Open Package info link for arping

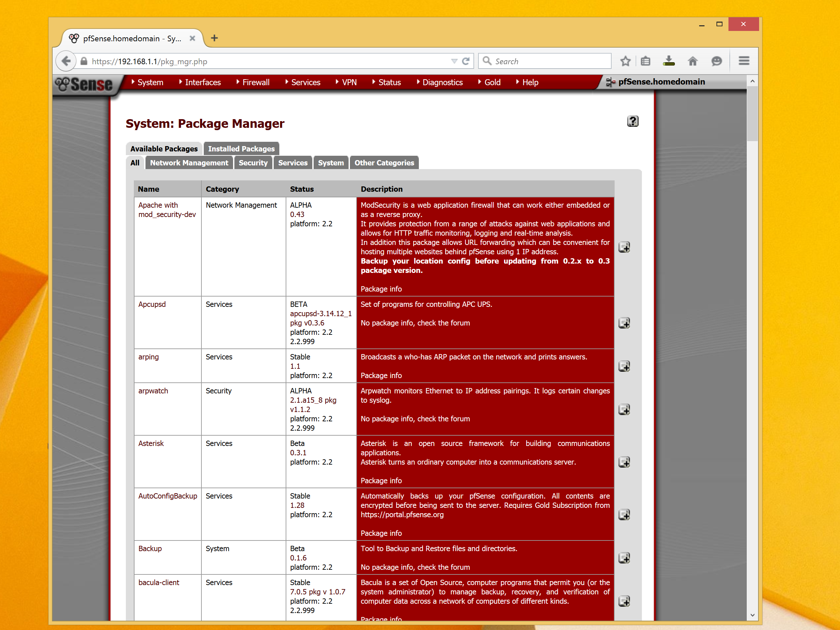(x=381, y=375)
